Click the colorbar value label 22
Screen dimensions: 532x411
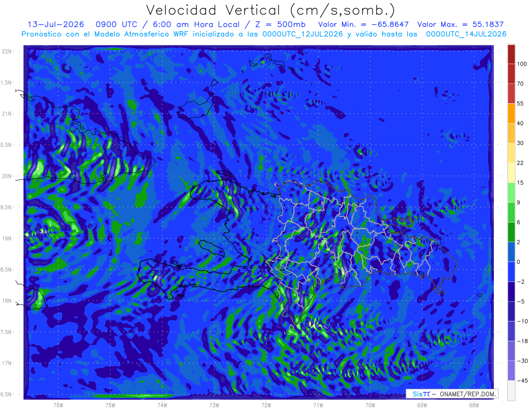520,163
